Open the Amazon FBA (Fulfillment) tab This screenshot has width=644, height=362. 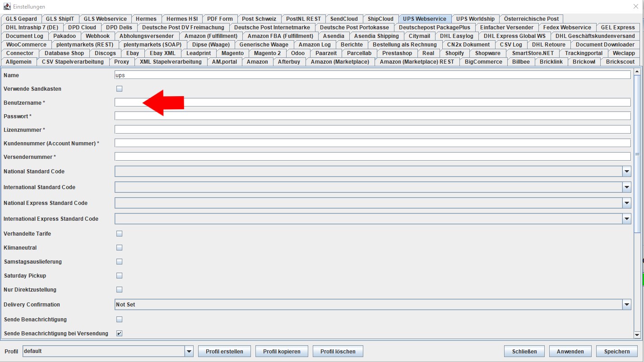280,36
